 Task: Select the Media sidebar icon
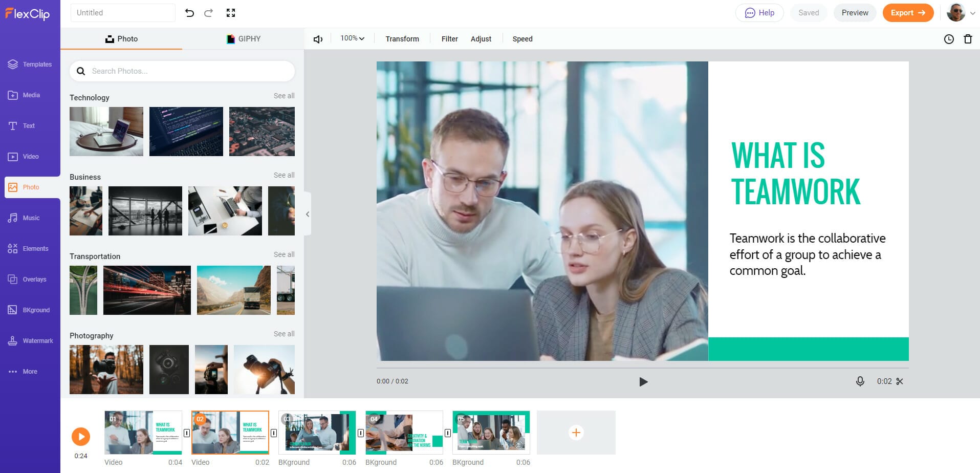coord(30,95)
